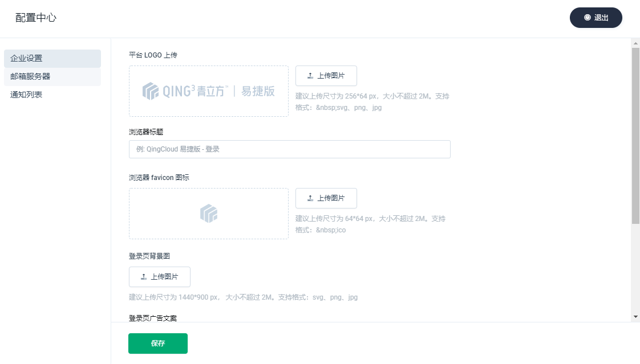640x364 pixels.
Task: Click the 易捷版 text in the LOGO preview
Action: [258, 91]
